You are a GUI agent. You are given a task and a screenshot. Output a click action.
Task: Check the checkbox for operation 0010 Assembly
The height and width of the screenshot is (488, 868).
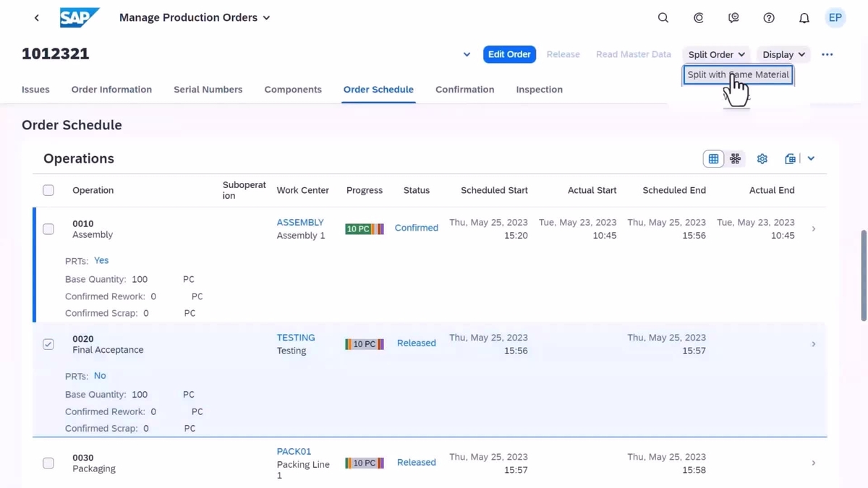pyautogui.click(x=48, y=229)
